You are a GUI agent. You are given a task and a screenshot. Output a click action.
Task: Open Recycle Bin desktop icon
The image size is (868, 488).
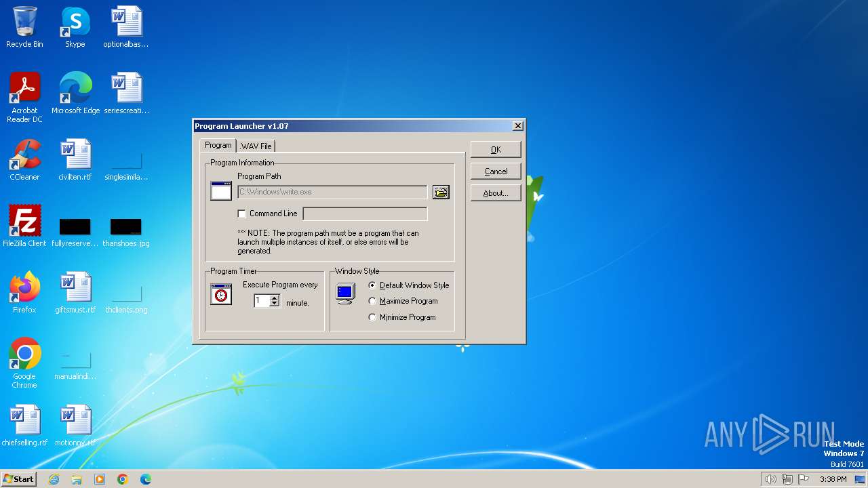(x=24, y=27)
